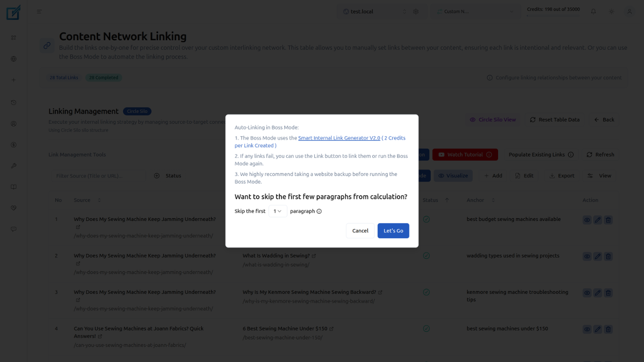Image resolution: width=644 pixels, height=362 pixels.
Task: Open the wrench tools icon in sidebar
Action: (x=13, y=165)
